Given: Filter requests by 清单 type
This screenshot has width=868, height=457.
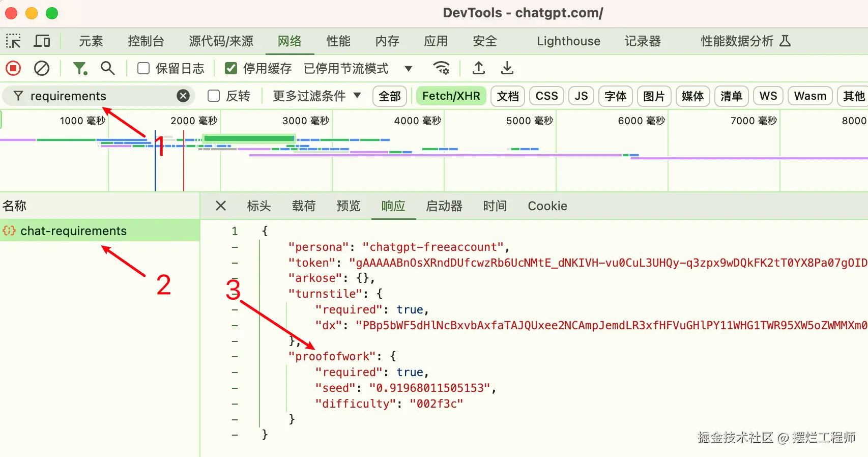Looking at the screenshot, I should point(732,96).
